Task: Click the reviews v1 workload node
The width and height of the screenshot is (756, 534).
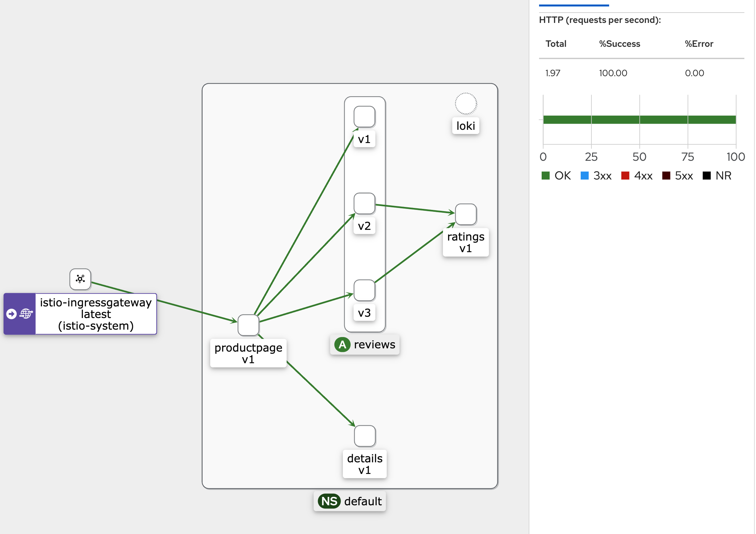Action: (x=364, y=117)
